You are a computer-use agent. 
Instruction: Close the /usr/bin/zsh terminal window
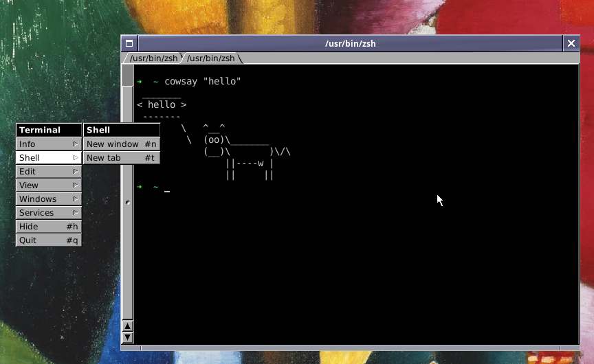(571, 43)
